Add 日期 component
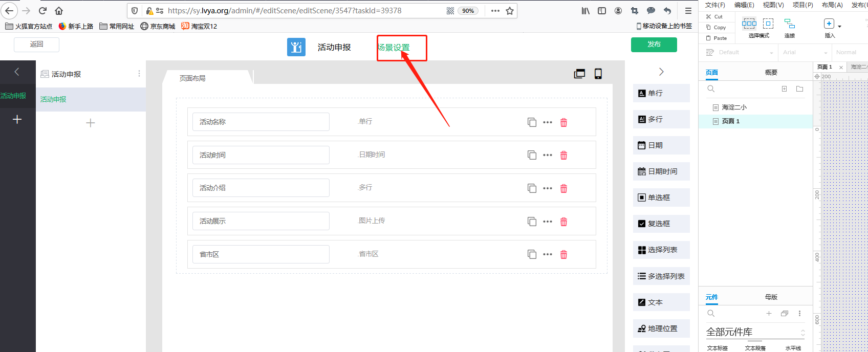868x352 pixels. pyautogui.click(x=661, y=145)
